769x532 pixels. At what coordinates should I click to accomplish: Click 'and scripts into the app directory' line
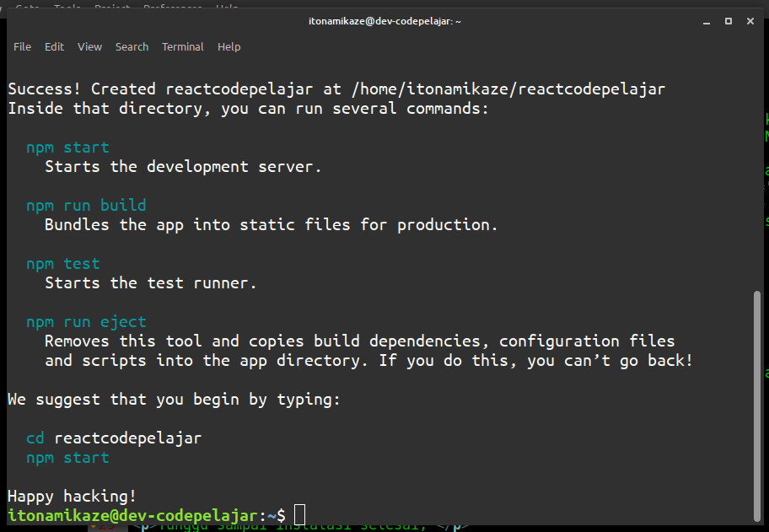click(x=368, y=360)
